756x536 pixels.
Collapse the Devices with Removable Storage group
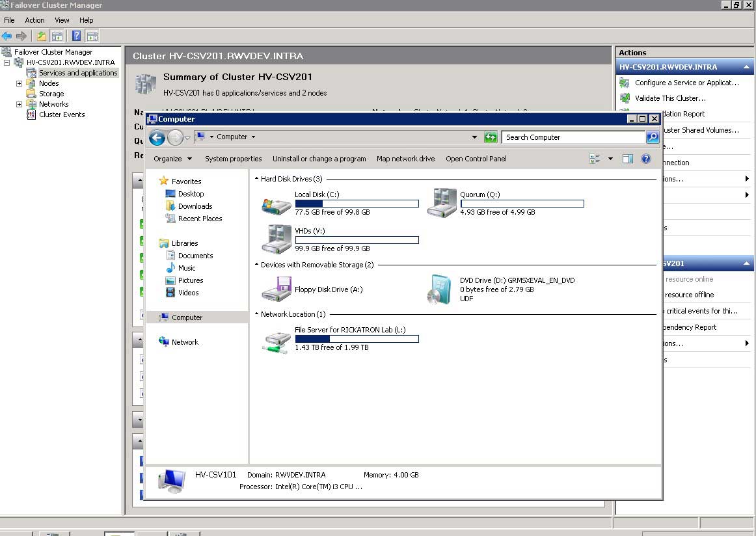pos(256,264)
